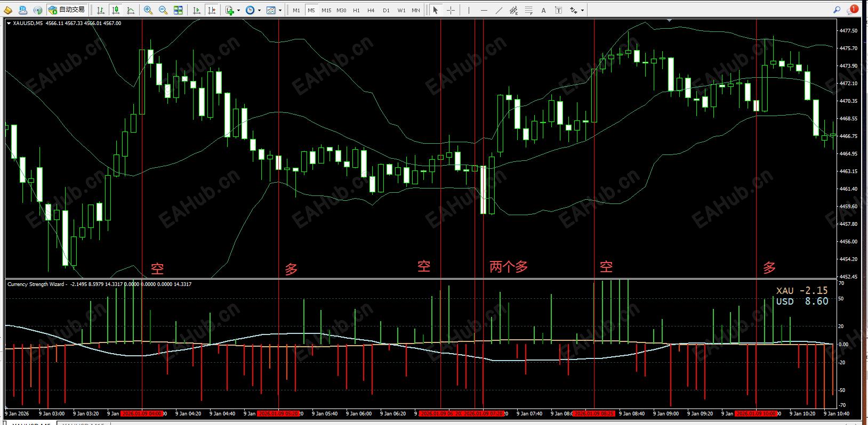The width and height of the screenshot is (868, 425).
Task: Select the crosshair tool
Action: [451, 10]
